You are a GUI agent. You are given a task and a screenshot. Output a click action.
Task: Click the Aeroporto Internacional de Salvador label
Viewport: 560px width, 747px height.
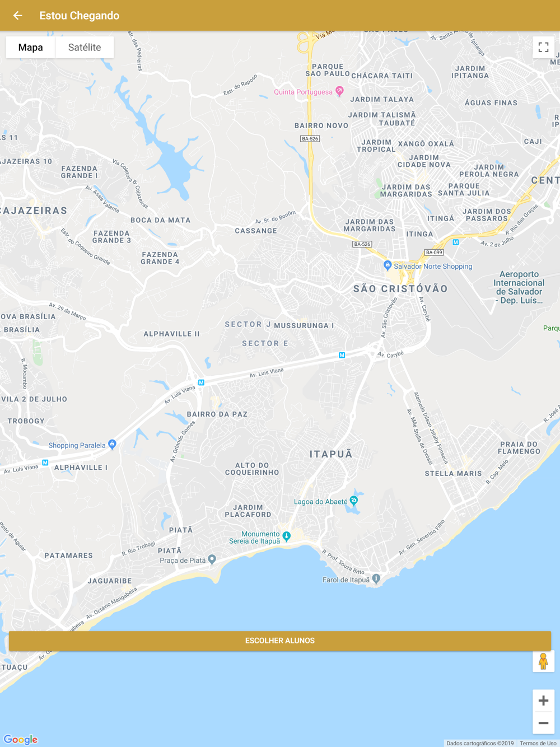[x=519, y=287]
